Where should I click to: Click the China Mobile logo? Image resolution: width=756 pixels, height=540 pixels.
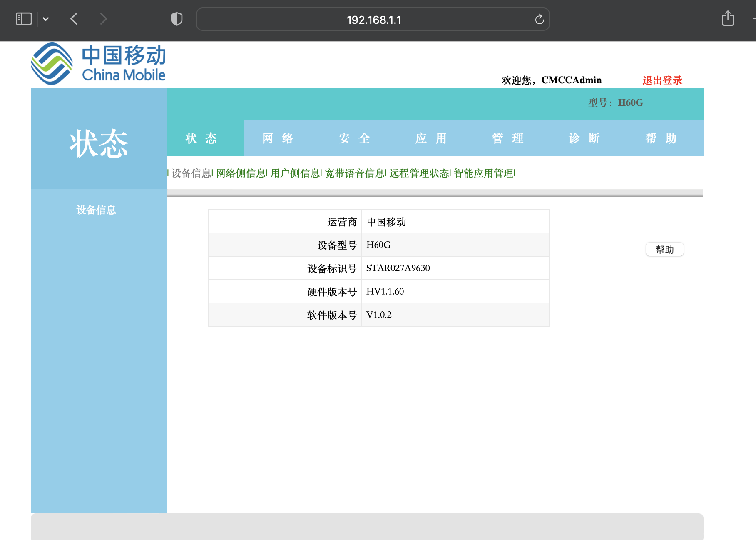coord(98,64)
